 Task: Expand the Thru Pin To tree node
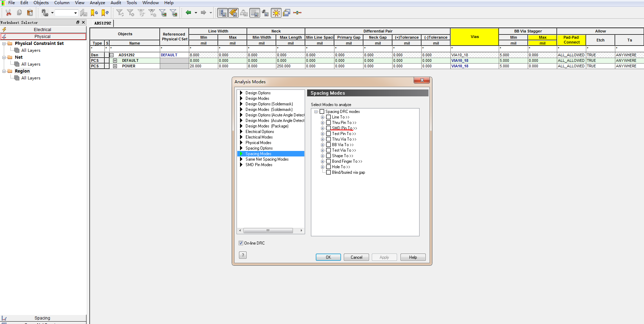coord(322,122)
